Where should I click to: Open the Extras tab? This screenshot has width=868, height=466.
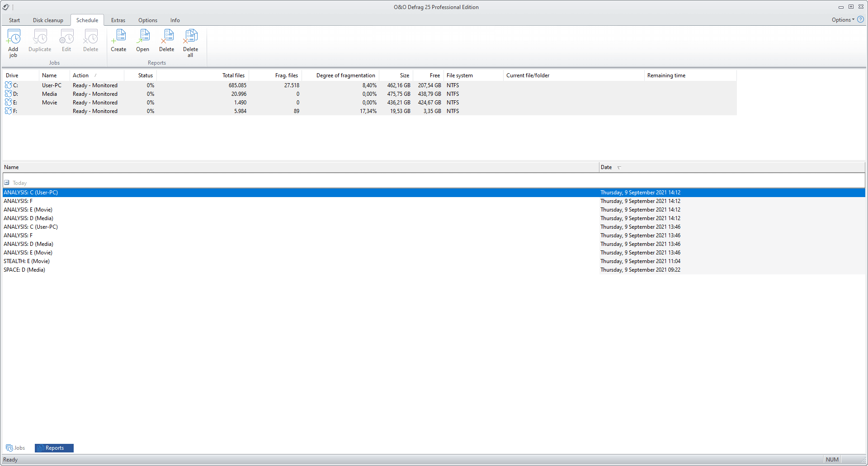click(x=118, y=20)
